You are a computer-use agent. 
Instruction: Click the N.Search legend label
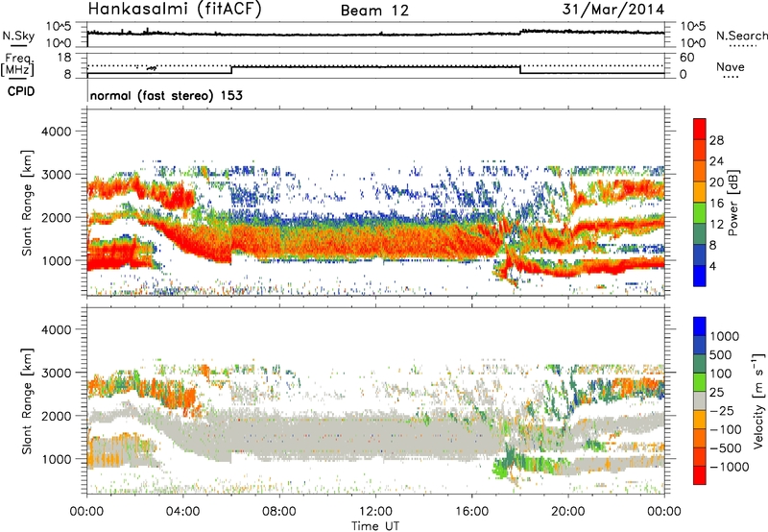(741, 36)
